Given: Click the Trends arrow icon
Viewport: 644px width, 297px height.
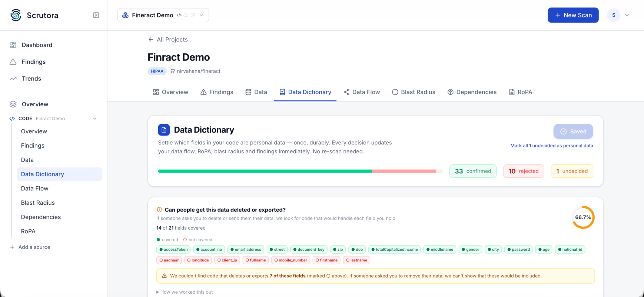Looking at the screenshot, I should (13, 79).
